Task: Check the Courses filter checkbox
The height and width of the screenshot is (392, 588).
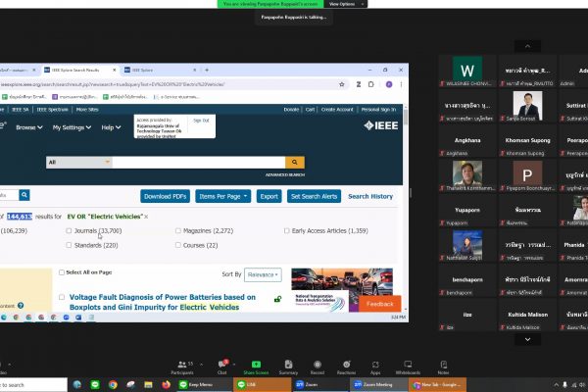Action: [x=177, y=245]
